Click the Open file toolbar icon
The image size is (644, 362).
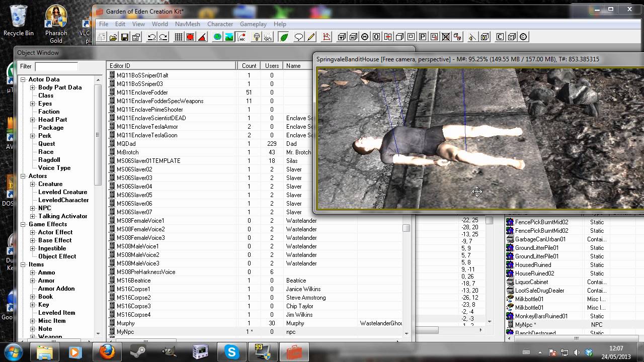113,37
